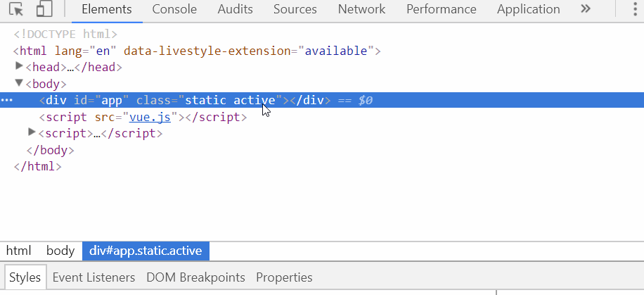
Task: Select the html breadcrumb
Action: pos(18,251)
